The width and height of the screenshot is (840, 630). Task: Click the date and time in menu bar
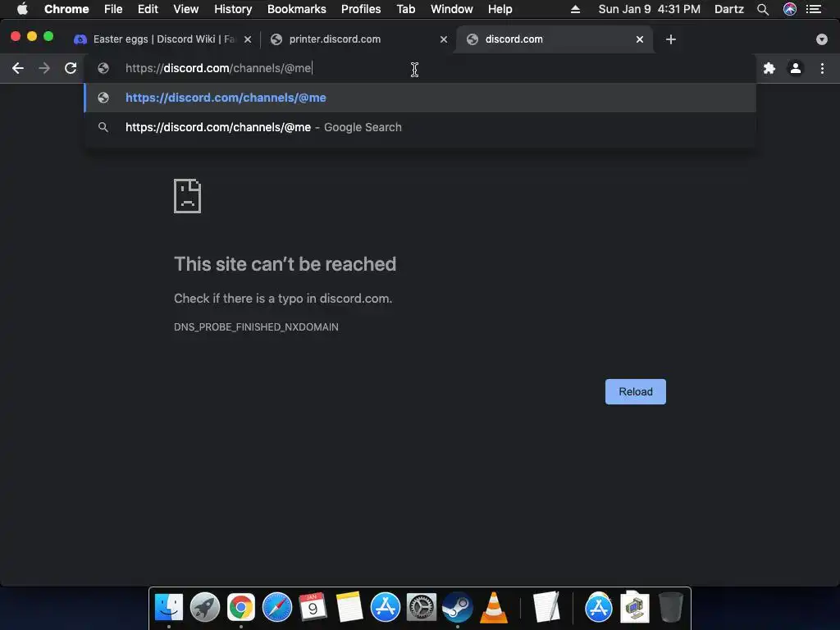tap(650, 9)
